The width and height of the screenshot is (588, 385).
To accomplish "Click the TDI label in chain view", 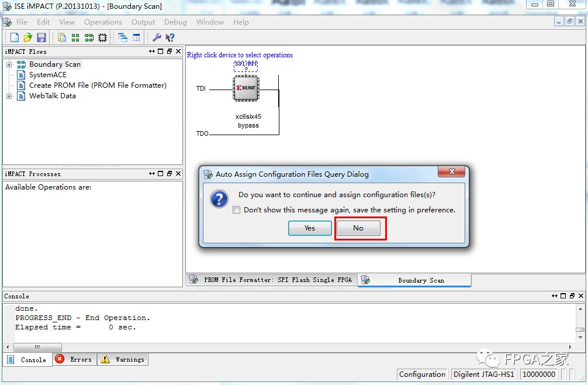I will point(201,88).
